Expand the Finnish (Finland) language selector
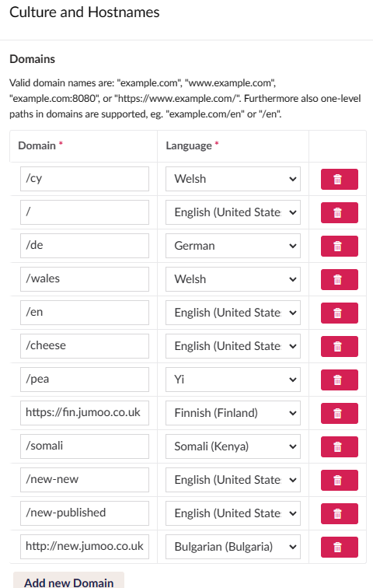 233,413
